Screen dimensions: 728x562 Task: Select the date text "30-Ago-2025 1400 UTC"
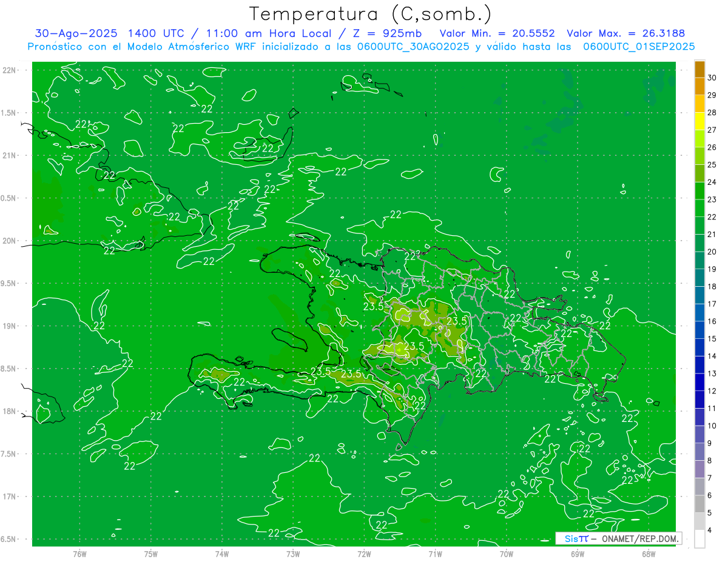(109, 33)
